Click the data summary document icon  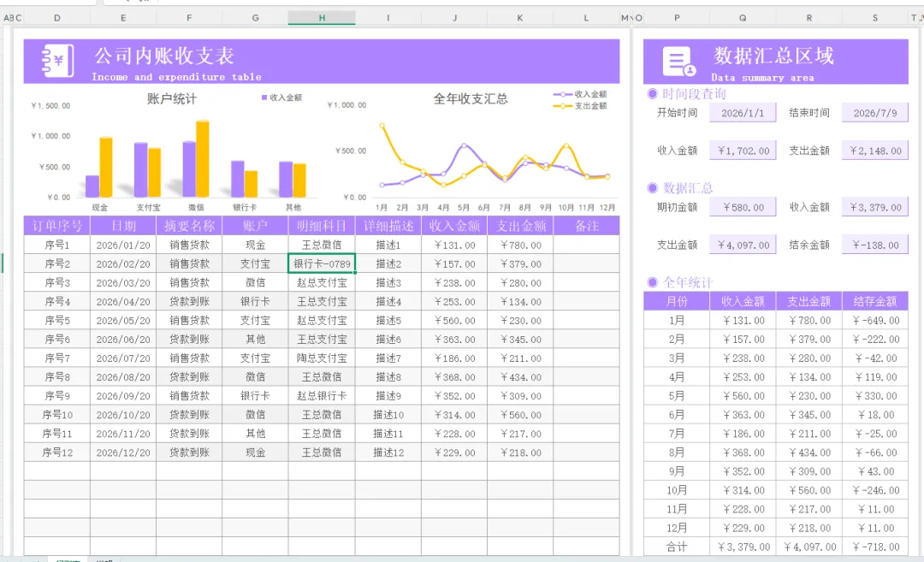pyautogui.click(x=678, y=62)
